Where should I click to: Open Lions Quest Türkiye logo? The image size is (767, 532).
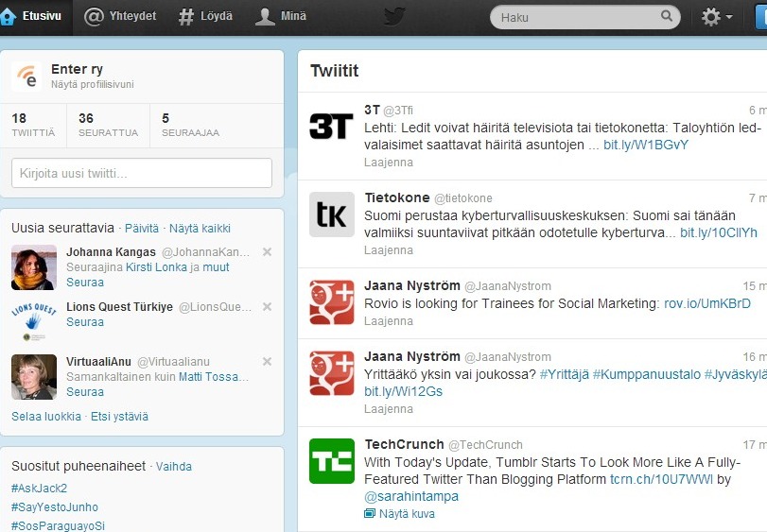34,320
